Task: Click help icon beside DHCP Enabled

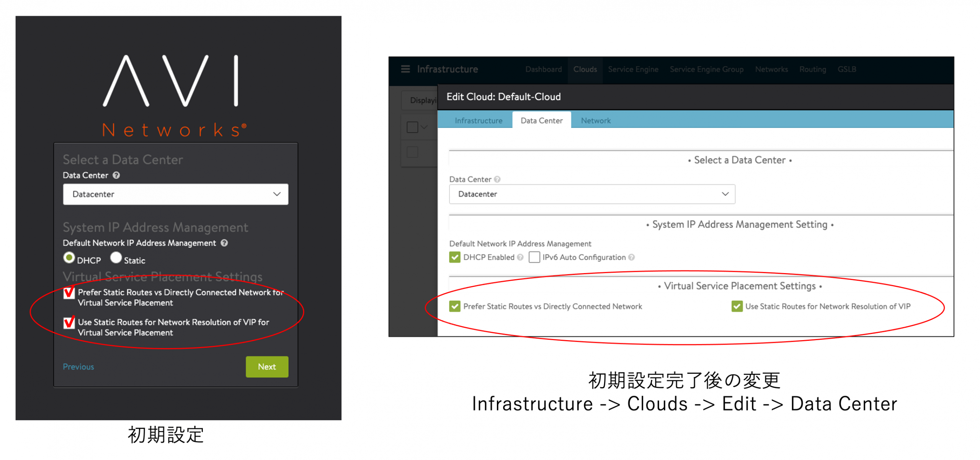Action: [x=520, y=258]
